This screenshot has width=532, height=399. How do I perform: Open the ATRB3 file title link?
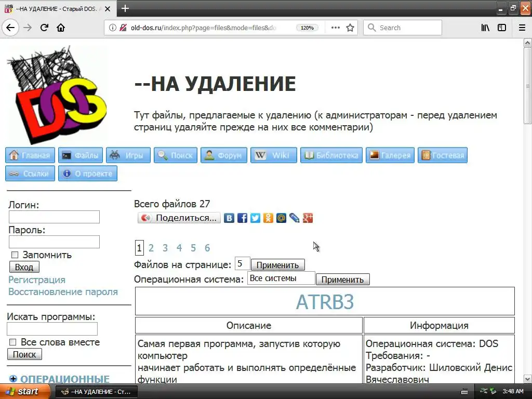point(325,302)
